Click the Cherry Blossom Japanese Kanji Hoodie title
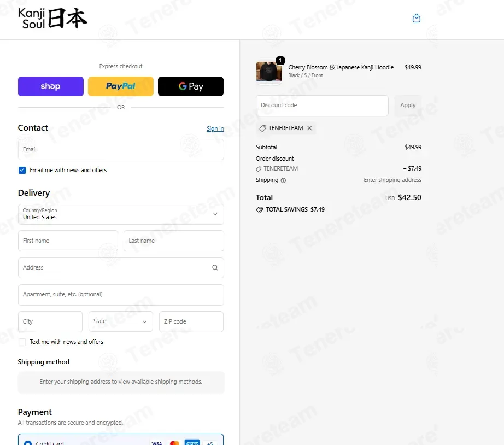 (x=341, y=67)
